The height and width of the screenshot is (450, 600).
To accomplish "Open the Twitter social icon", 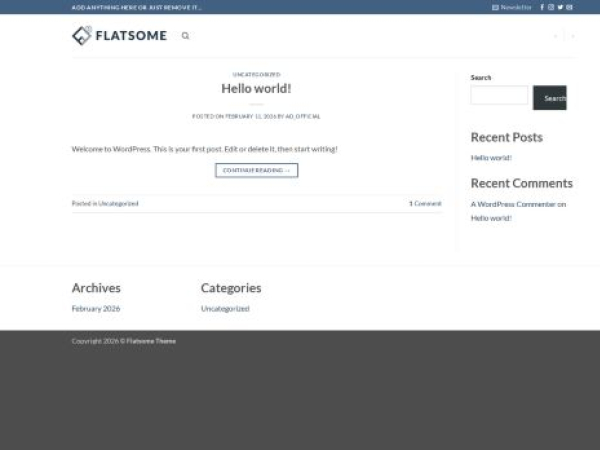I will (560, 7).
